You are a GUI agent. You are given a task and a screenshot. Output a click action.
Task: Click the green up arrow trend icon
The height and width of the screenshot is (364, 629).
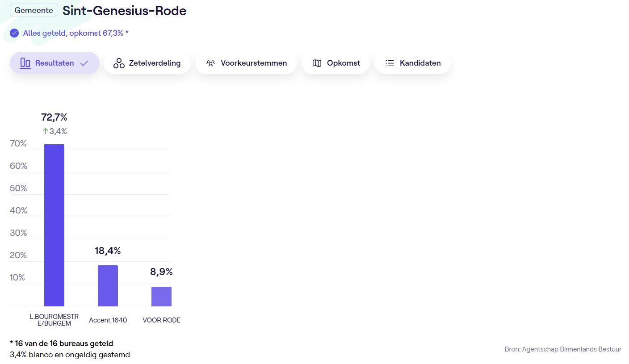(45, 131)
